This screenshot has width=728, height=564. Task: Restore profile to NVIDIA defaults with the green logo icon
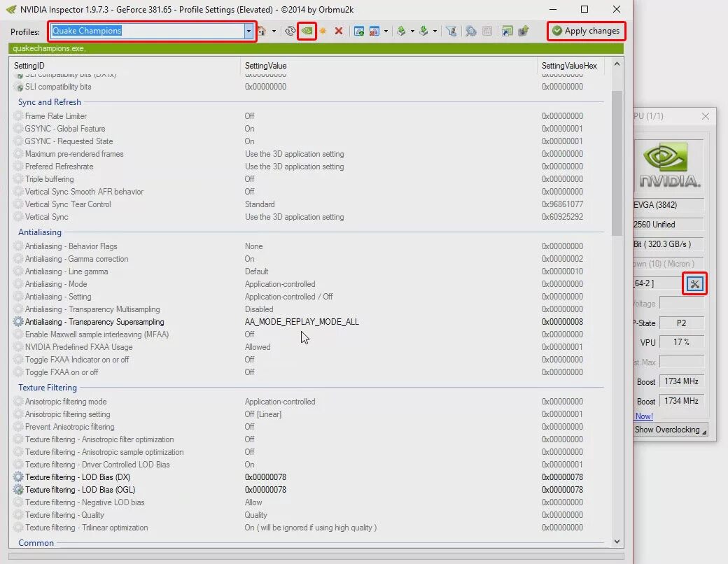pyautogui.click(x=307, y=31)
